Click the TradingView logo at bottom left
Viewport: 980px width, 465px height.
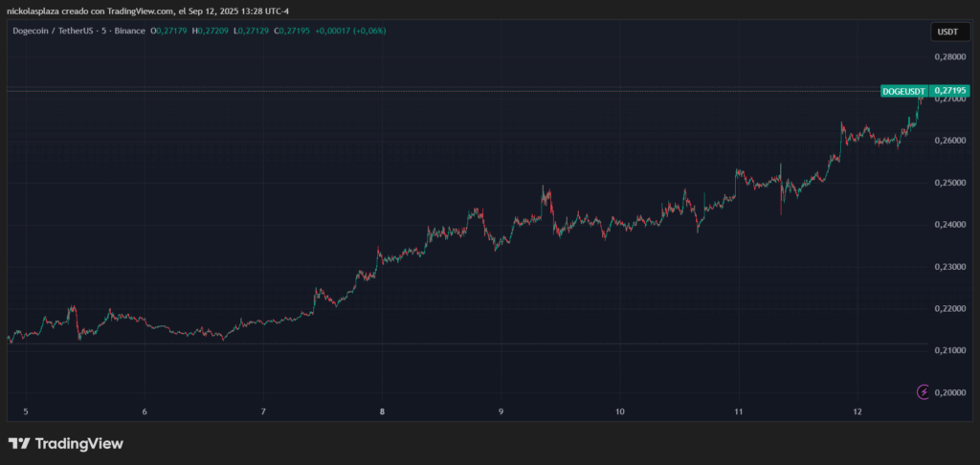coord(66,444)
